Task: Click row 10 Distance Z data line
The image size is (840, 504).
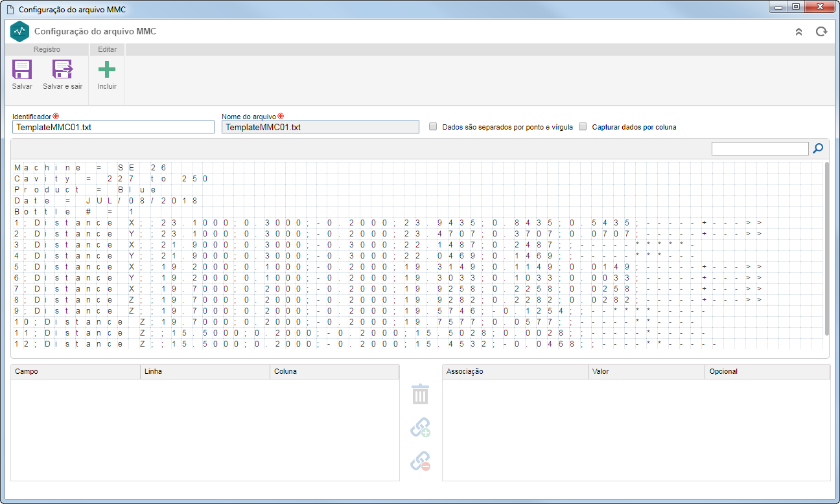Action: click(355, 321)
